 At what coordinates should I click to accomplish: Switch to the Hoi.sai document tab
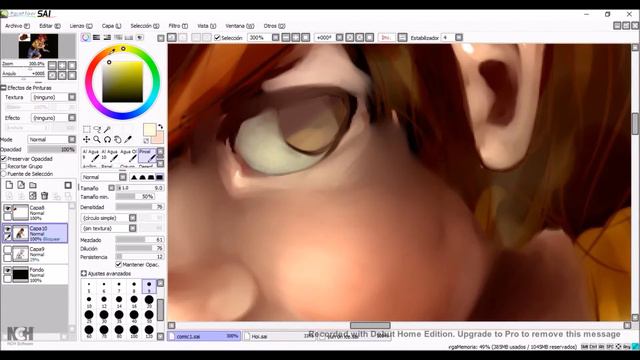[x=279, y=336]
